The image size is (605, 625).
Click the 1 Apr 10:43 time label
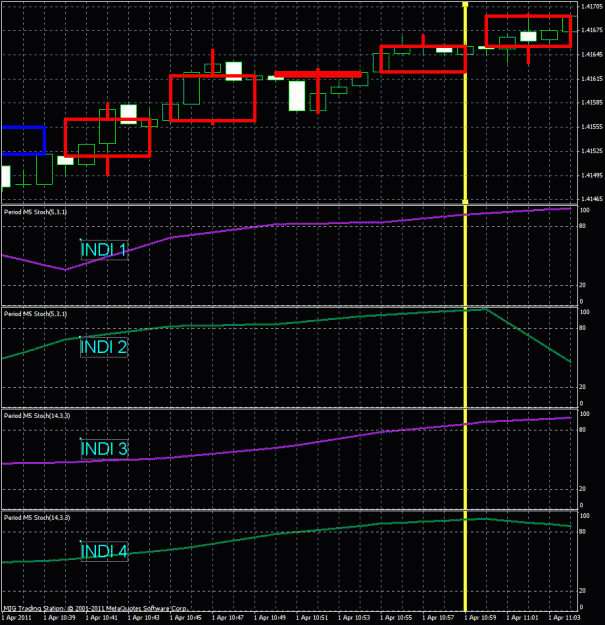click(x=144, y=618)
